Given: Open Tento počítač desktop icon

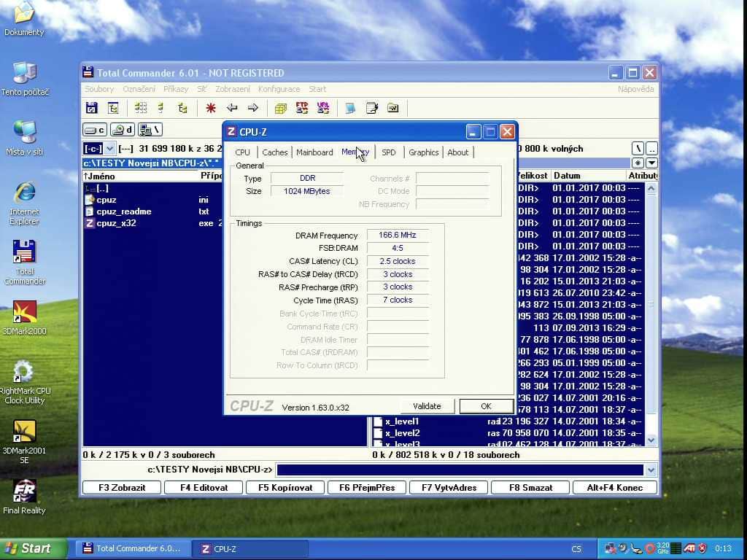Looking at the screenshot, I should (24, 79).
